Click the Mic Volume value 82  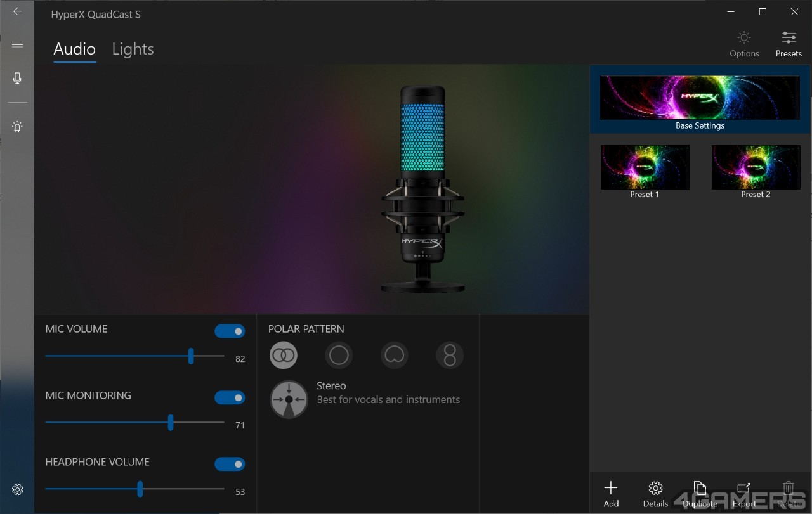tap(240, 359)
